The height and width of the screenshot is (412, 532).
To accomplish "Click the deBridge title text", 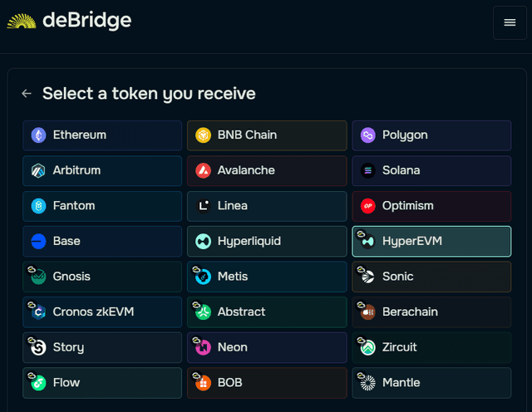I will (x=86, y=21).
